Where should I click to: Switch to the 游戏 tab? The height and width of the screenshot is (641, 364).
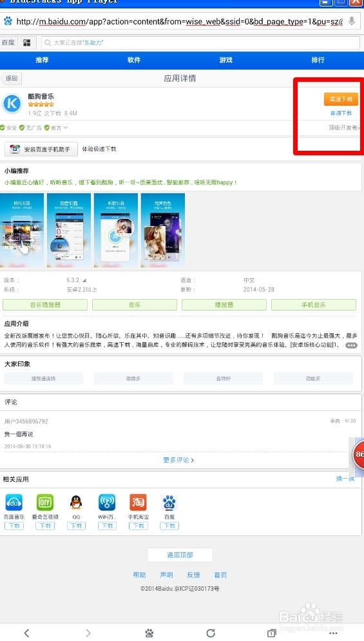[225, 60]
